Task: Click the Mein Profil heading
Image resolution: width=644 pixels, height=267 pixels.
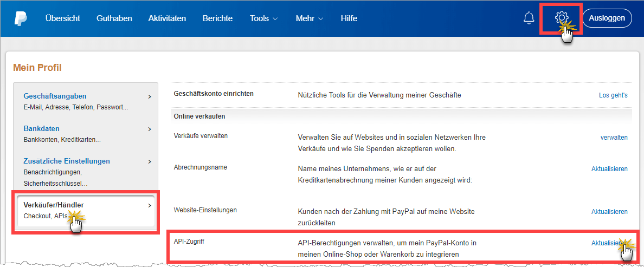Action: tap(37, 68)
